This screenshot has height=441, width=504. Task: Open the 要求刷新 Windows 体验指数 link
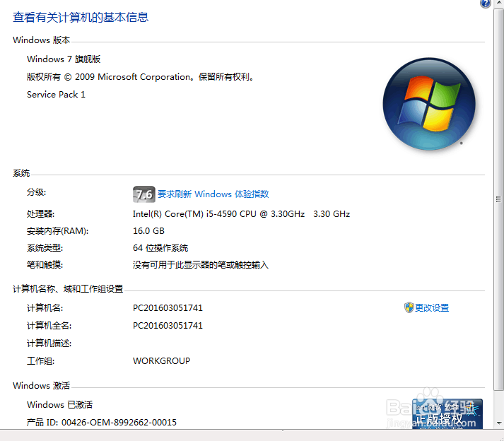213,194
